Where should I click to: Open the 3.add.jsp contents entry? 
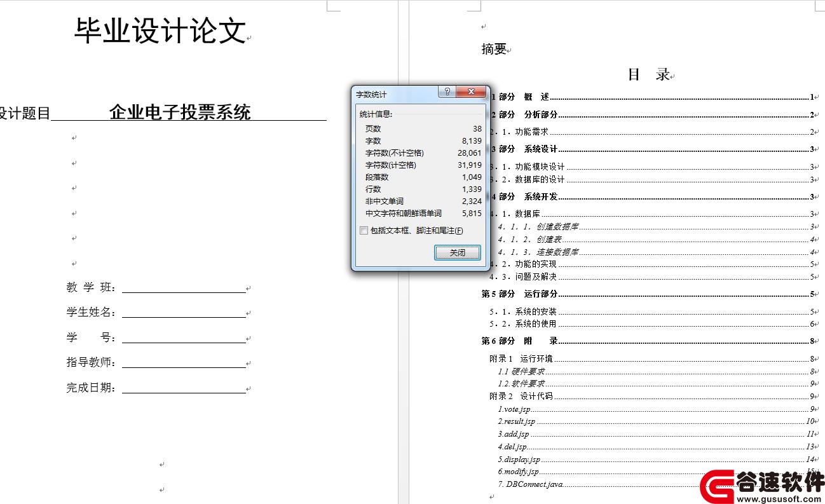pos(656,434)
